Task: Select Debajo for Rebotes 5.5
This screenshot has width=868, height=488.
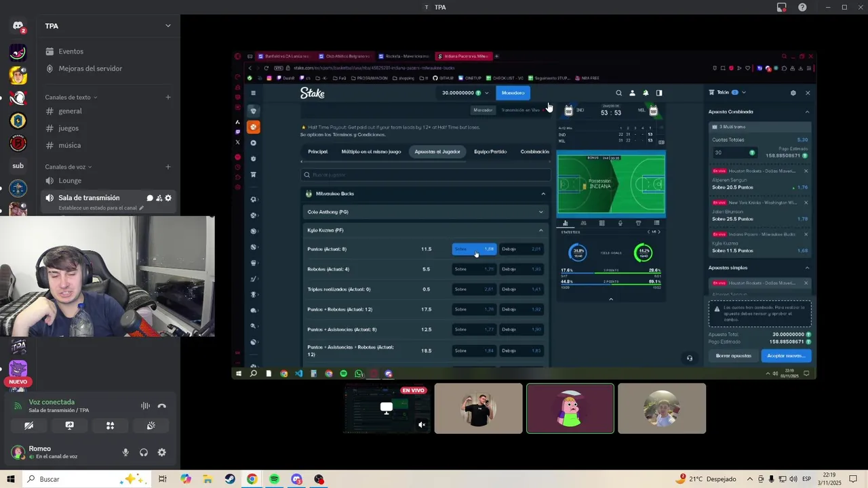Action: click(521, 269)
